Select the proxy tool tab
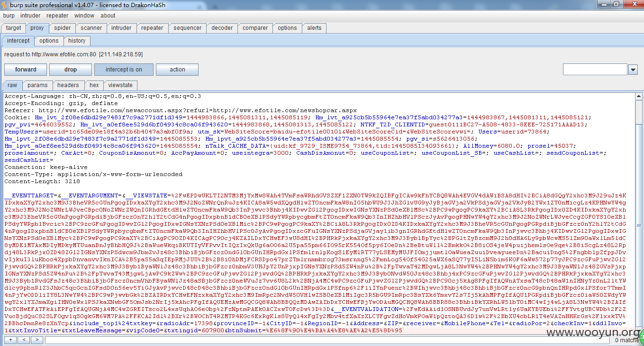The height and width of the screenshot is (346, 644). pyautogui.click(x=37, y=28)
